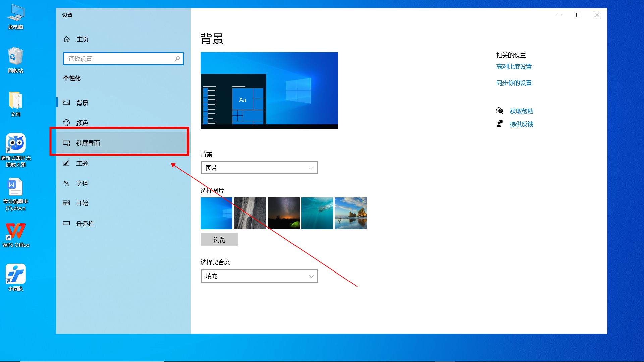Viewport: 644px width, 362px height.
Task: Click the 获取帮助 link
Action: [521, 111]
